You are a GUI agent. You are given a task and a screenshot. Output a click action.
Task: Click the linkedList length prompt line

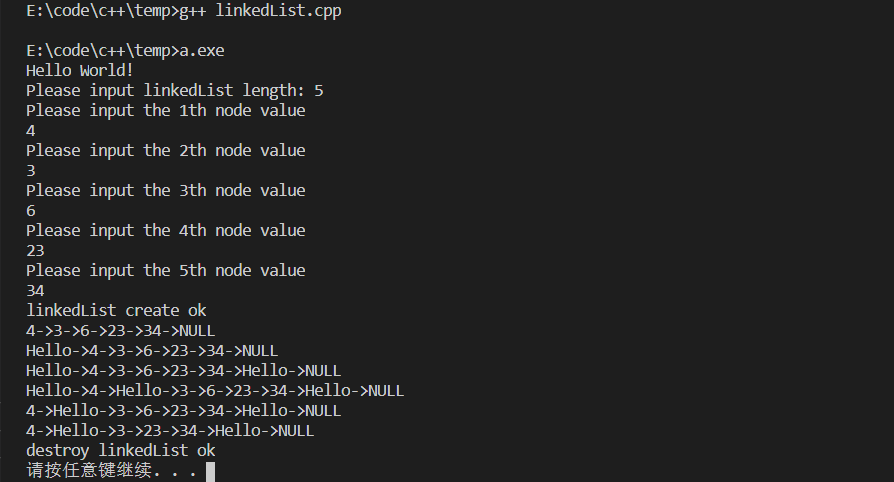click(174, 91)
